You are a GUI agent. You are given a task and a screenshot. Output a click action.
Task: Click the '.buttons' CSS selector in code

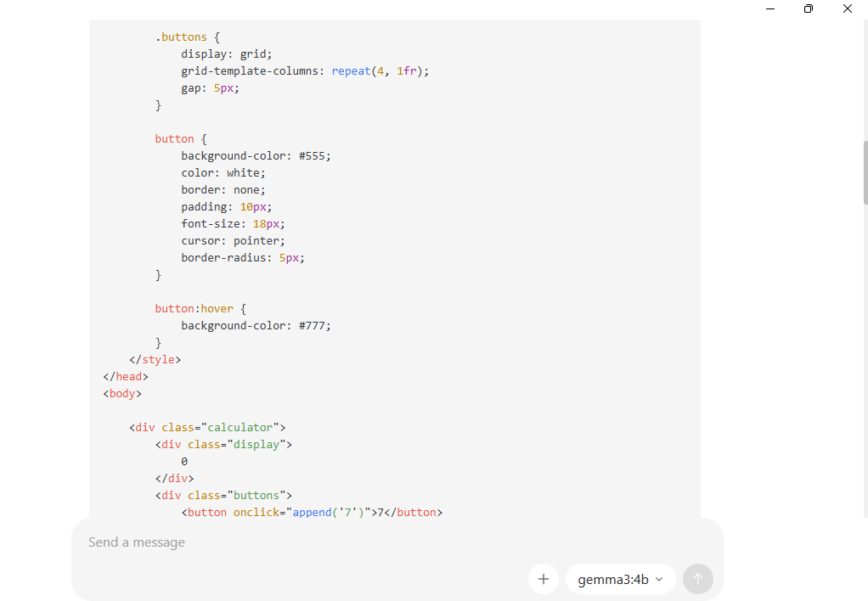tap(181, 37)
